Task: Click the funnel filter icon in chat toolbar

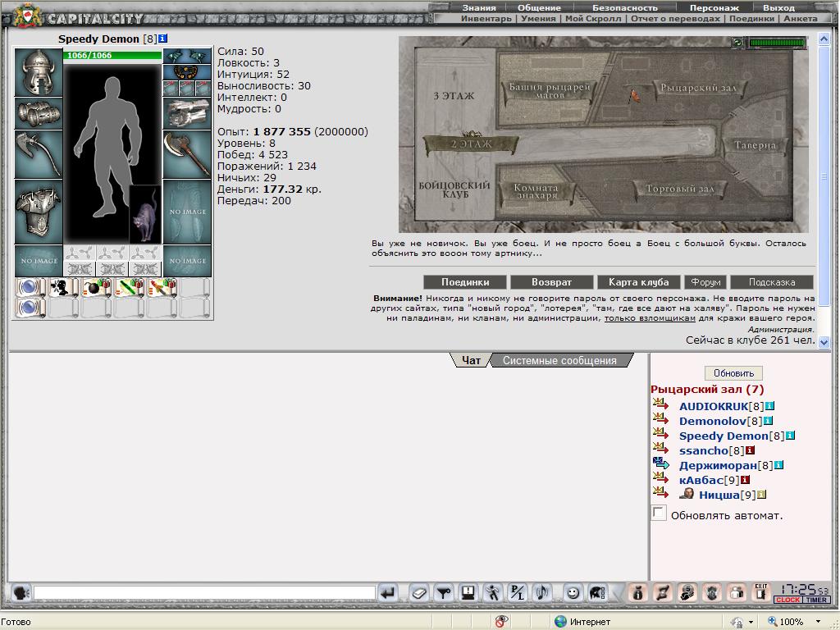Action: point(444,592)
